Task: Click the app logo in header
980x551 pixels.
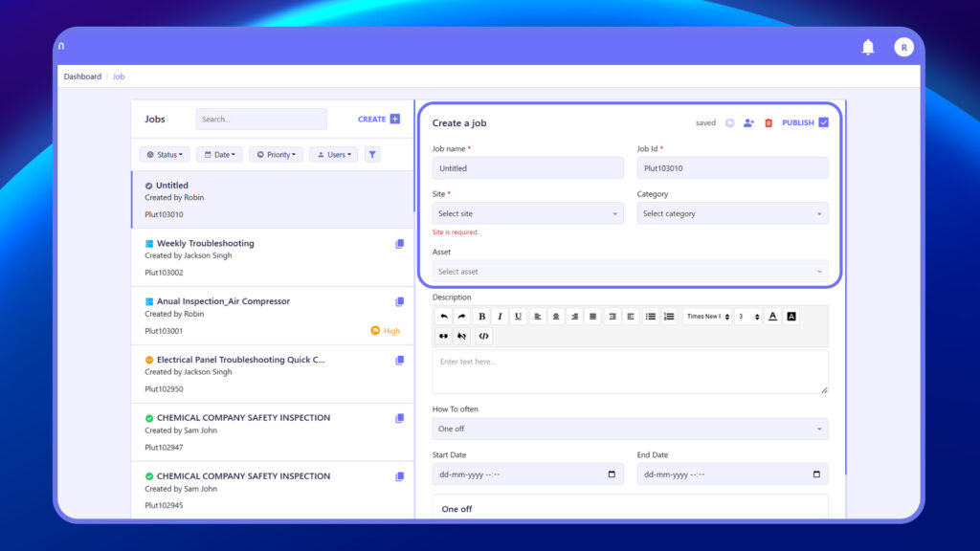Action: click(61, 46)
